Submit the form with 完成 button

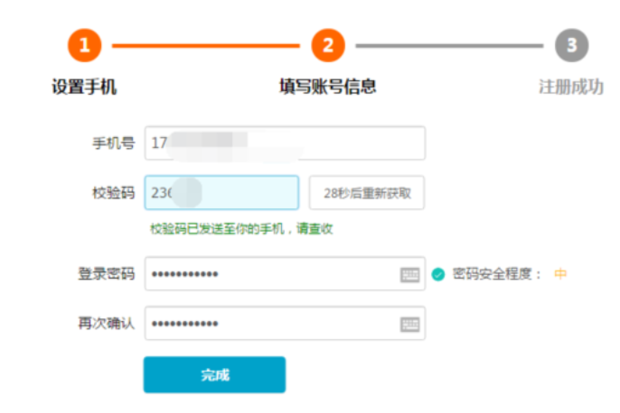pyautogui.click(x=214, y=375)
